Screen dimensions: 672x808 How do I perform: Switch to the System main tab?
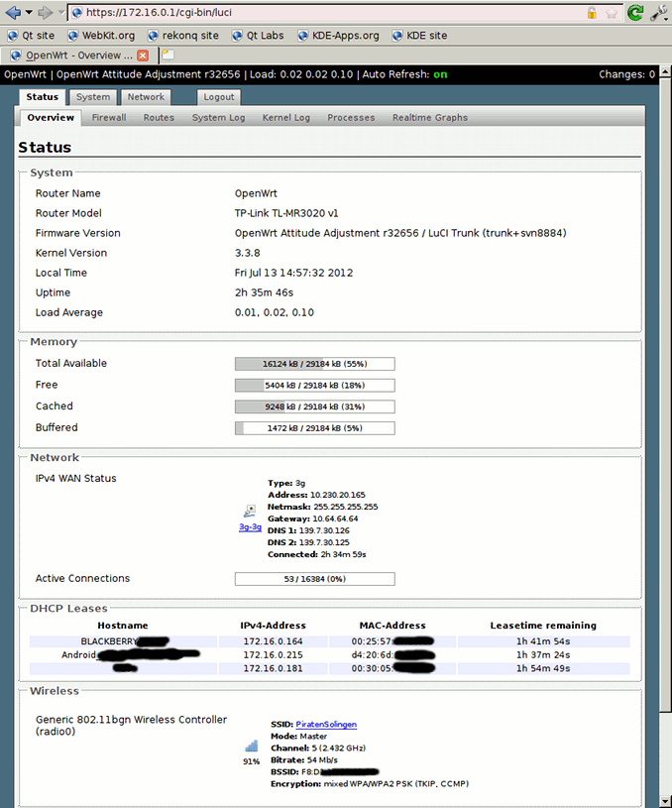[93, 97]
